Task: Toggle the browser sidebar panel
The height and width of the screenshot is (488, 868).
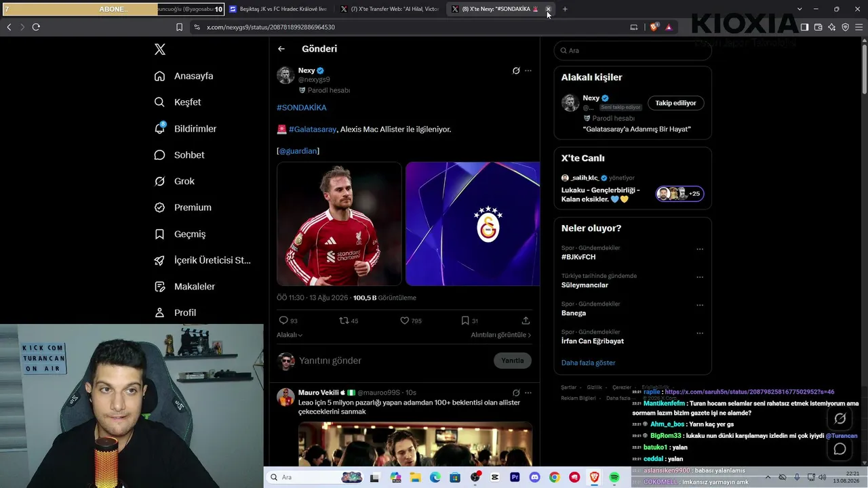Action: coord(804,27)
